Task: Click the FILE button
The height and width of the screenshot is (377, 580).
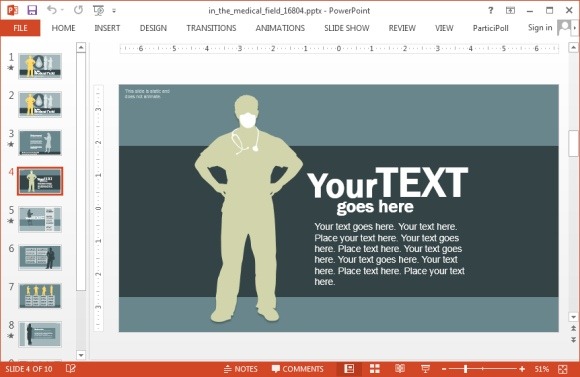Action: [x=20, y=28]
